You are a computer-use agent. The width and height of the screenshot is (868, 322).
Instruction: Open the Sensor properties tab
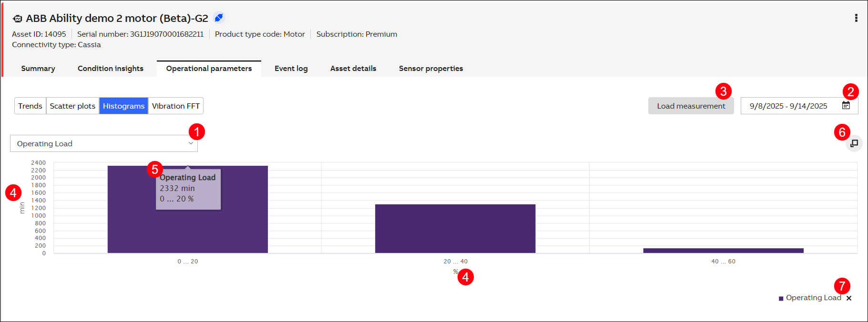(x=431, y=69)
